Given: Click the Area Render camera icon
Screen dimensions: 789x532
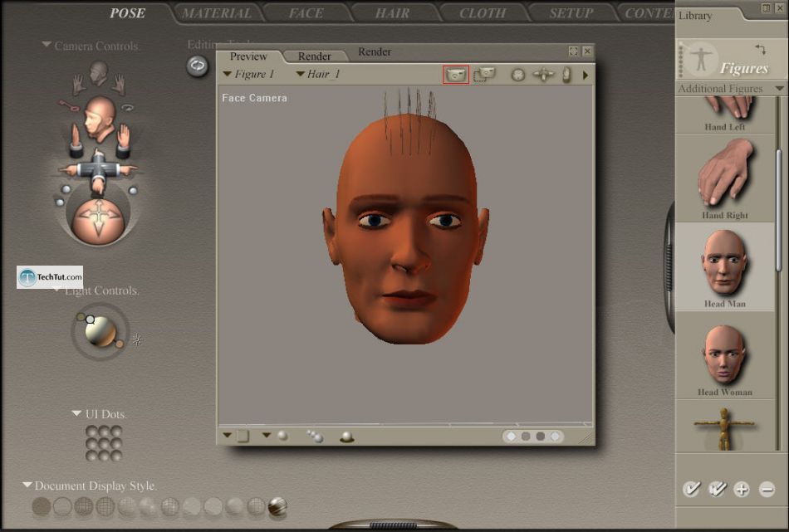Looking at the screenshot, I should [x=484, y=75].
